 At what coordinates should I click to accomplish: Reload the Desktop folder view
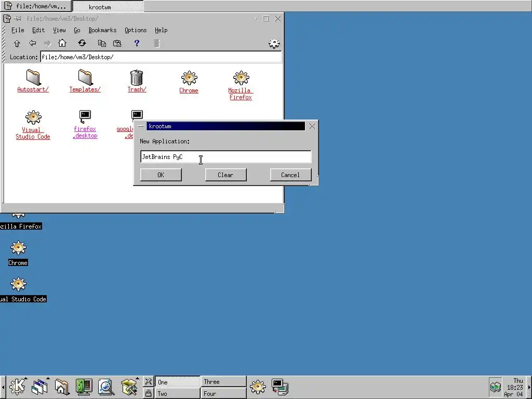click(82, 43)
